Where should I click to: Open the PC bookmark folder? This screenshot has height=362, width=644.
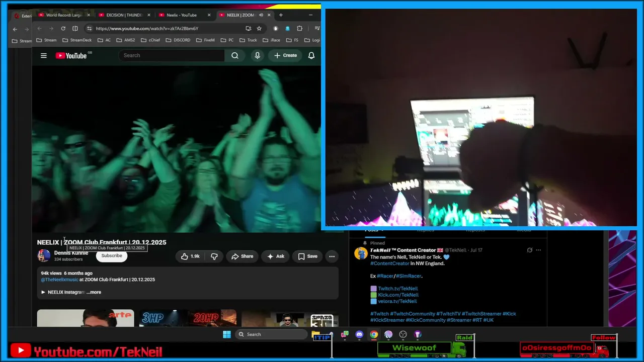coord(227,40)
